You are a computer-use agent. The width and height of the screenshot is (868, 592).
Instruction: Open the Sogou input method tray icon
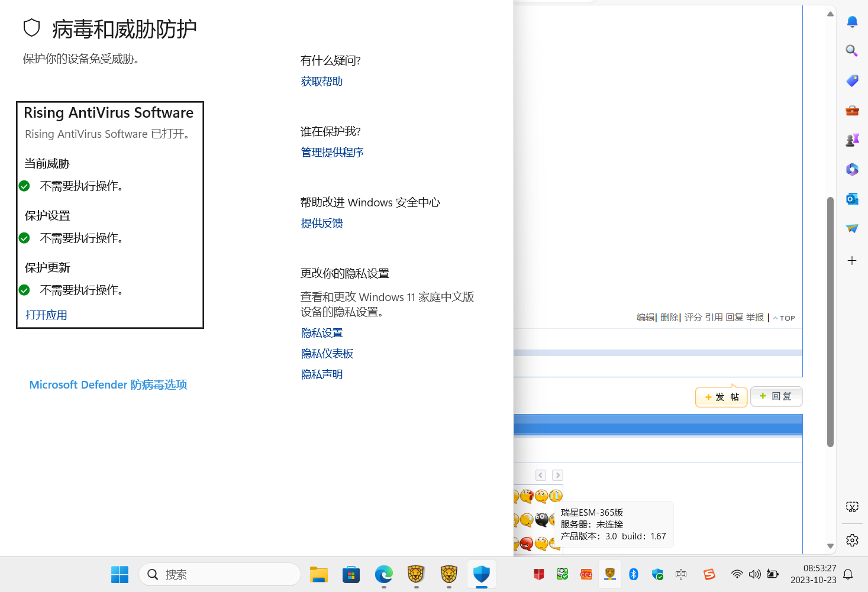coord(709,574)
